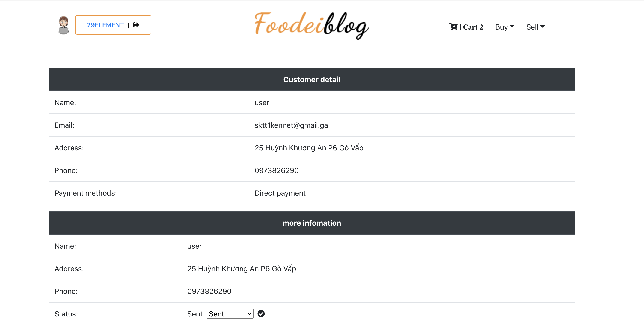Viewport: 644px width, 328px height.
Task: Expand the Sell dropdown menu
Action: 536,26
